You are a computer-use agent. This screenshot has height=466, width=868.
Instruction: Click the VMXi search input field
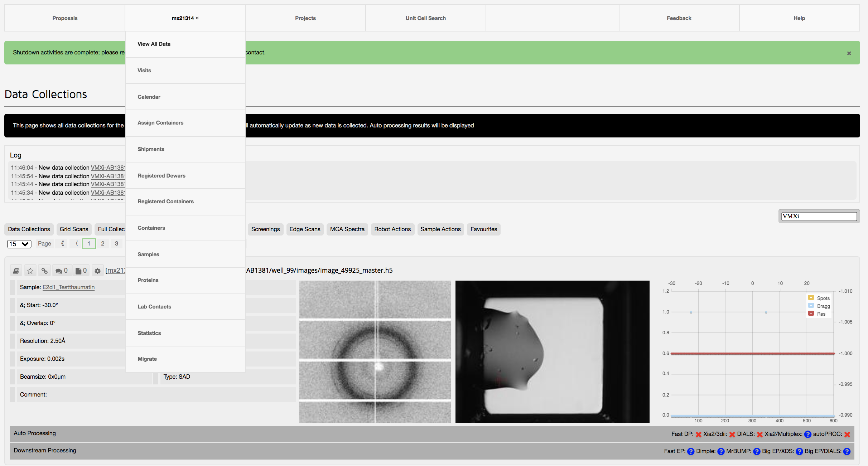[819, 216]
